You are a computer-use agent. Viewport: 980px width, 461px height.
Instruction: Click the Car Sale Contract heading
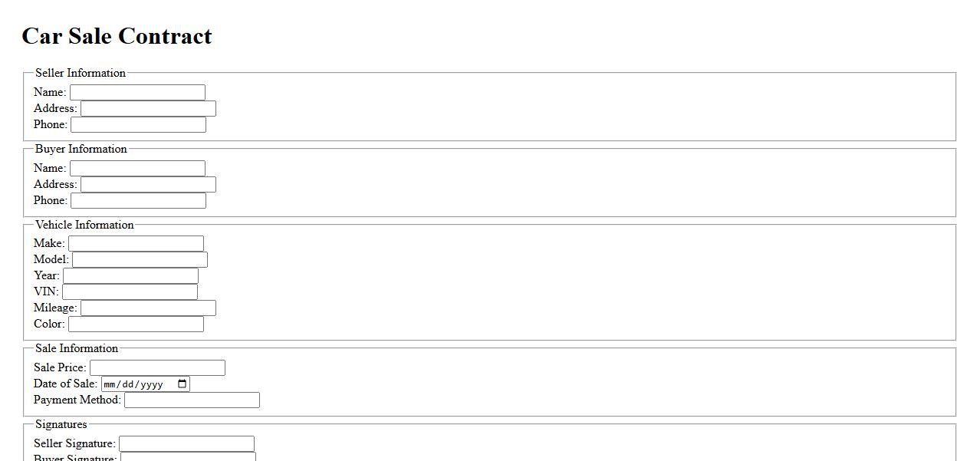point(117,36)
